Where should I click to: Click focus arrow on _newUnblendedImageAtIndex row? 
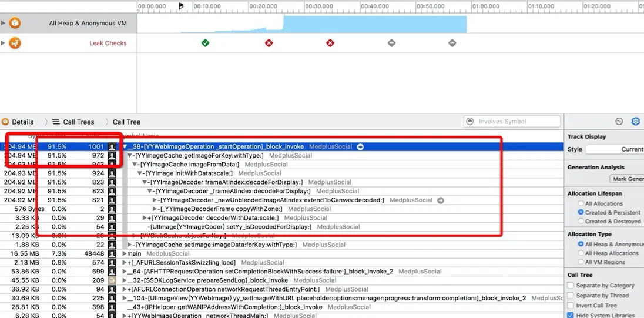point(440,200)
